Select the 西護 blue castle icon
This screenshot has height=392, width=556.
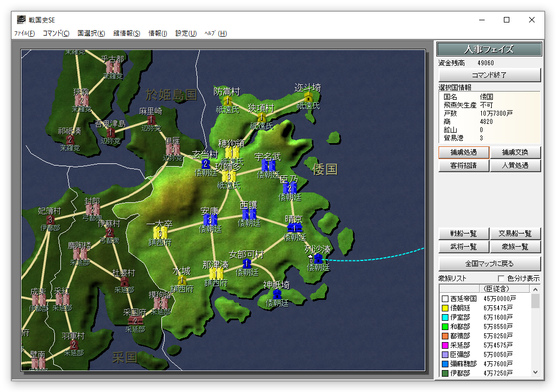pyautogui.click(x=249, y=214)
